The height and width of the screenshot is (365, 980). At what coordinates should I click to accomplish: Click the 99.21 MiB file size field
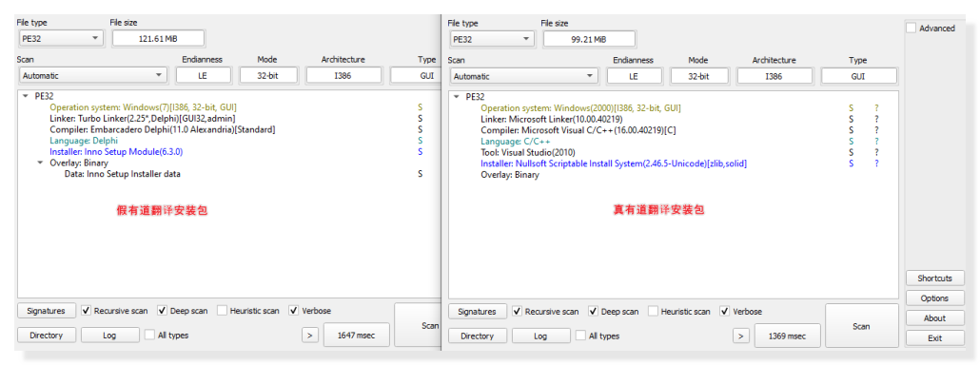click(589, 39)
